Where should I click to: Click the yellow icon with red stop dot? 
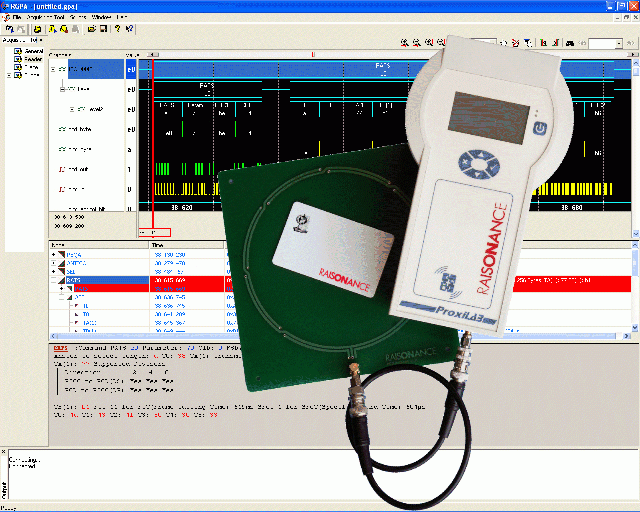[64, 29]
